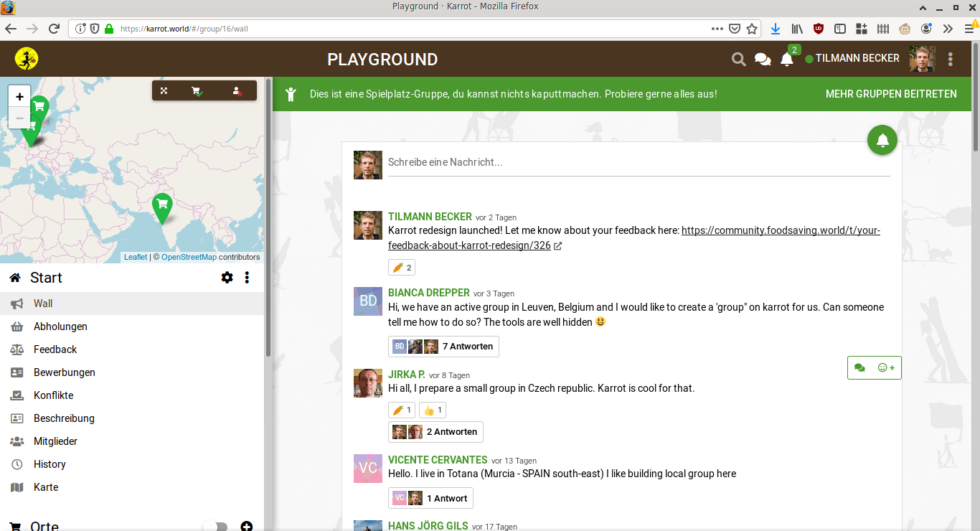Open the Firefox hamburger menu
The height and width of the screenshot is (531, 980).
point(969,29)
